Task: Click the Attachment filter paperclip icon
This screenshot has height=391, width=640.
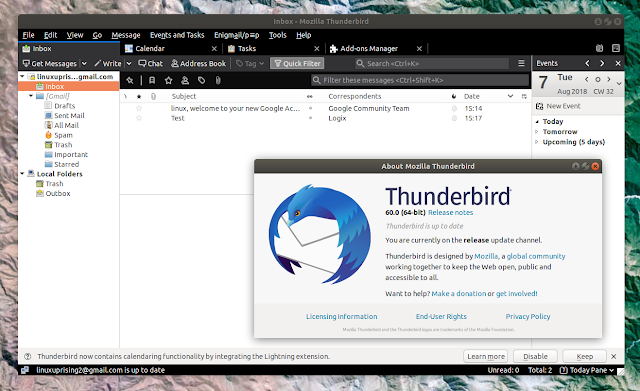Action: point(218,80)
